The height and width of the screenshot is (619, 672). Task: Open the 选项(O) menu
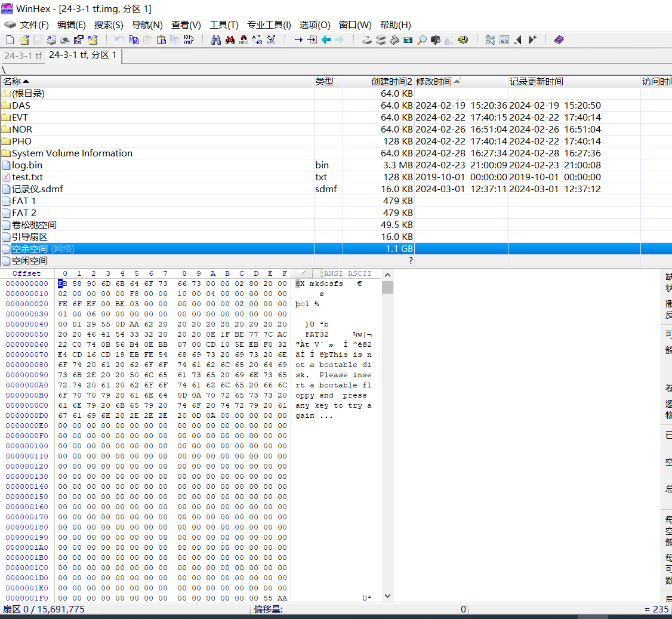pyautogui.click(x=315, y=25)
